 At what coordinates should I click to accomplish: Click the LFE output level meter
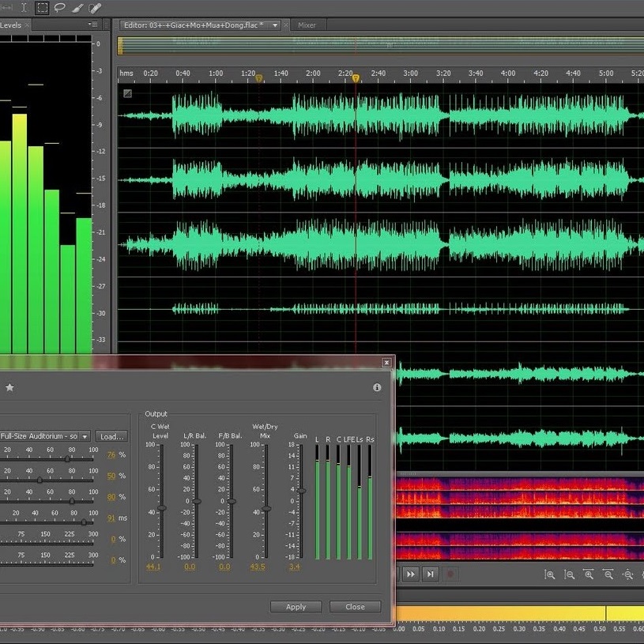click(348, 502)
